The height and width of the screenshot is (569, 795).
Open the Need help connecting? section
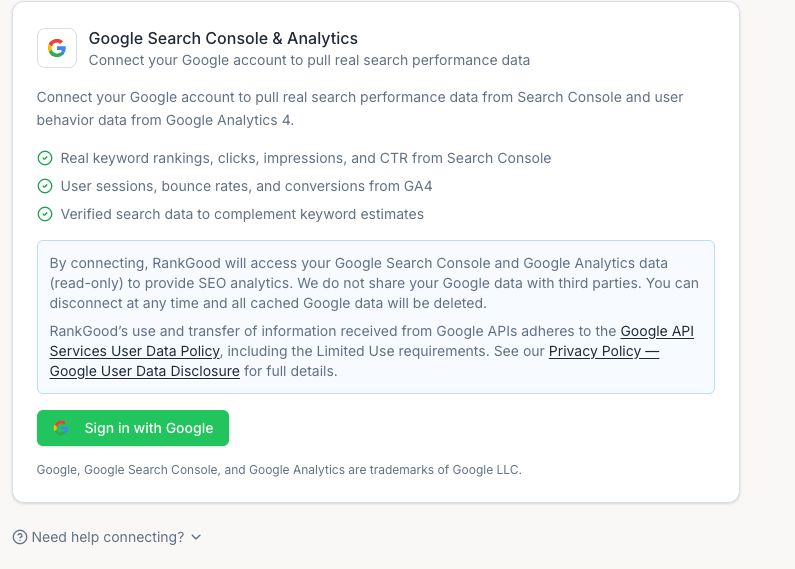tap(107, 537)
